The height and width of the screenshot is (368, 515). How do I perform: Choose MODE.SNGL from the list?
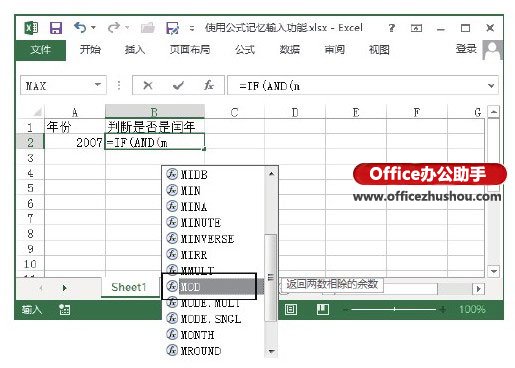(x=213, y=319)
